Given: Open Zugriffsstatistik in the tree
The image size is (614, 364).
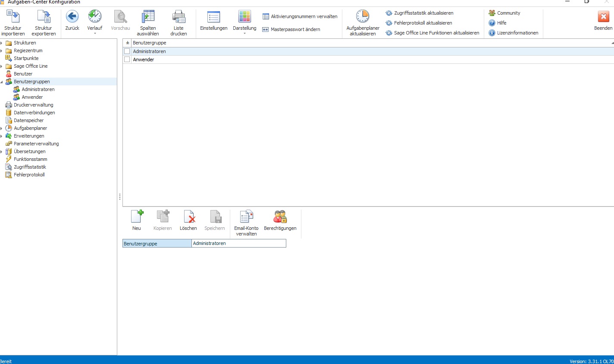Looking at the screenshot, I should pyautogui.click(x=30, y=167).
